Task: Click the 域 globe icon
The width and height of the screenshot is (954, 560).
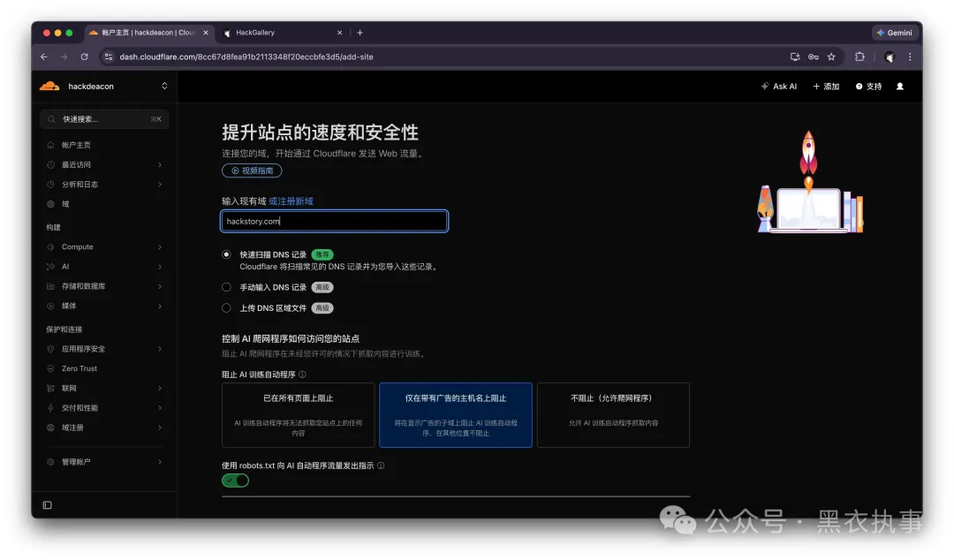Action: 50,204
